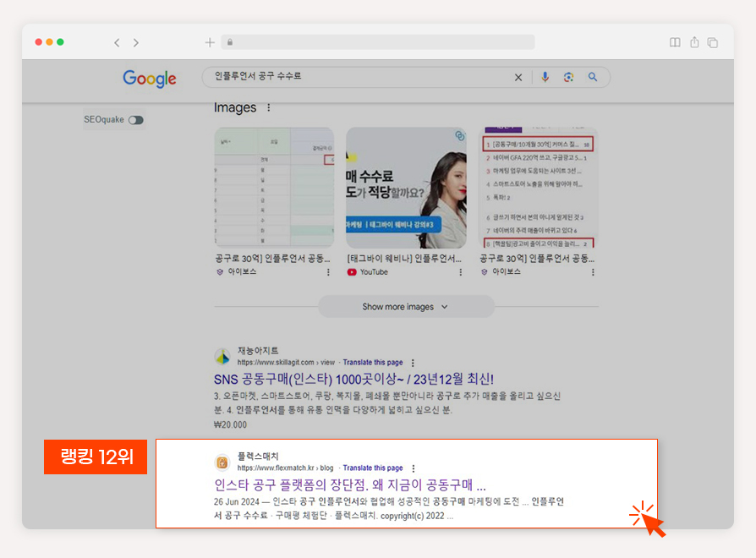Open Google Lens image search

coord(569,77)
